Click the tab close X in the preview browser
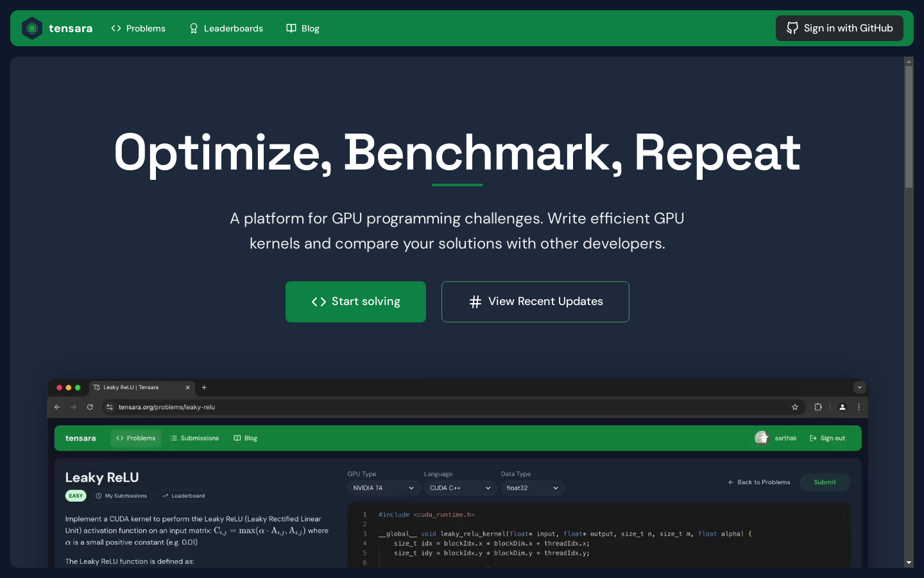 [187, 387]
